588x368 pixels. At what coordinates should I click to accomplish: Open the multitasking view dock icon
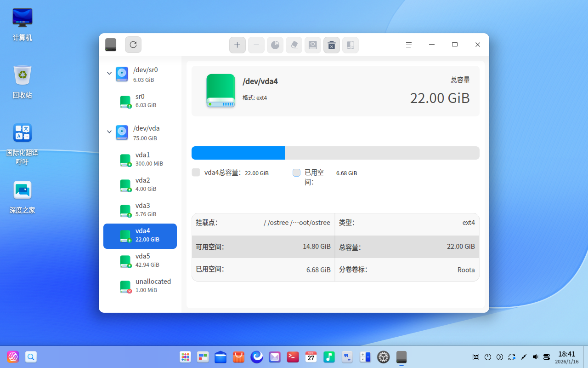pyautogui.click(x=203, y=357)
